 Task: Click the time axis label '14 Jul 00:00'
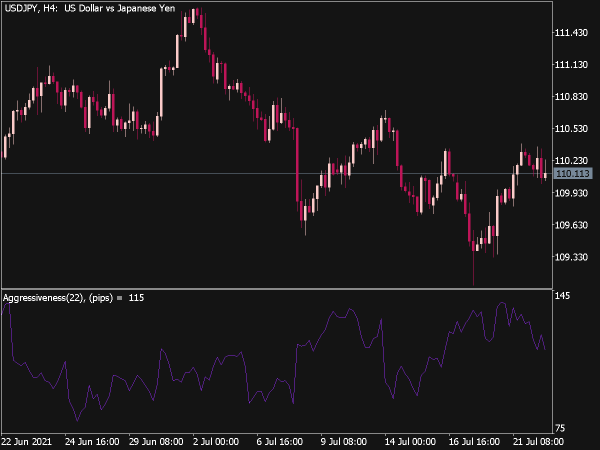pos(410,442)
